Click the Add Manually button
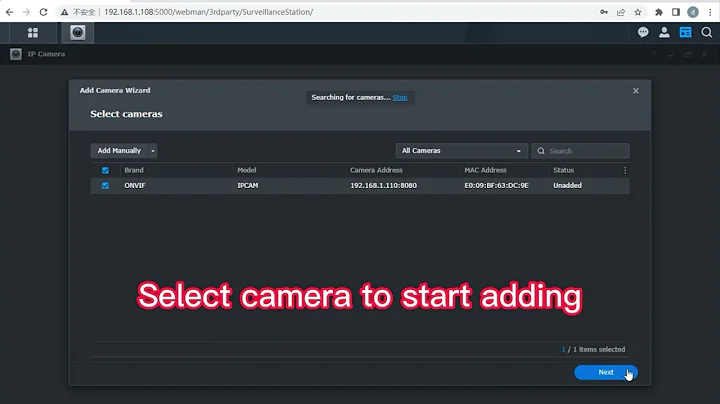This screenshot has height=404, width=720. [119, 151]
